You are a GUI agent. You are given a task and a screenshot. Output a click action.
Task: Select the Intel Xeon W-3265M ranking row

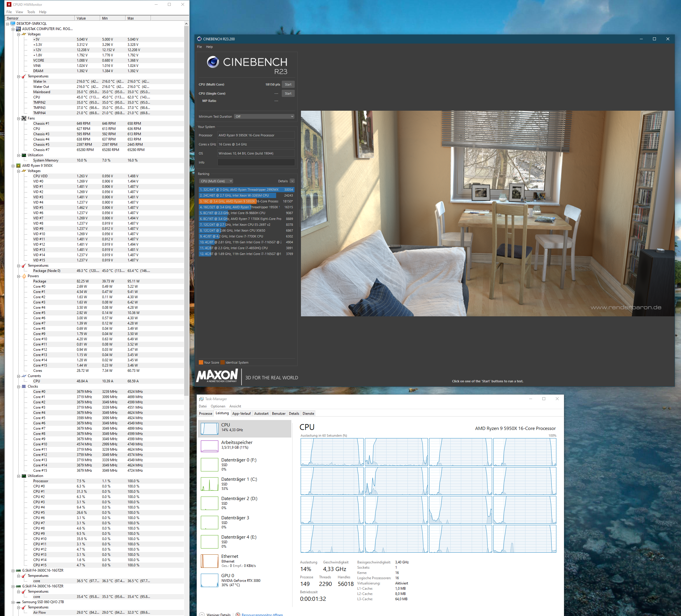pos(246,195)
